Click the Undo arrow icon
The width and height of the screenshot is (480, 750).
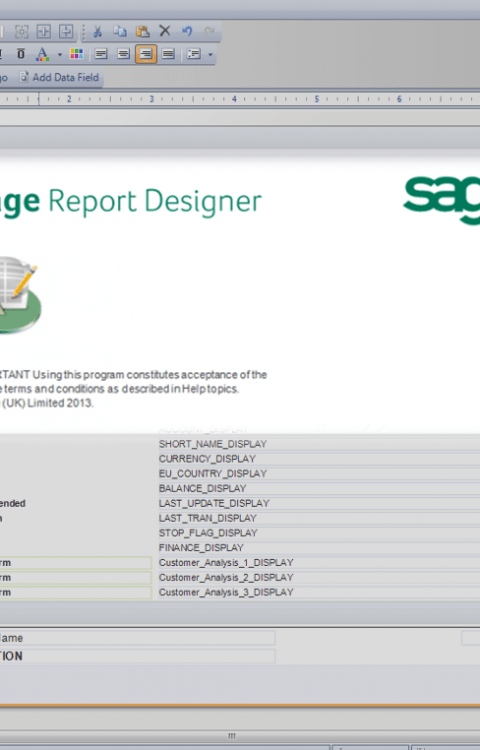pyautogui.click(x=187, y=31)
